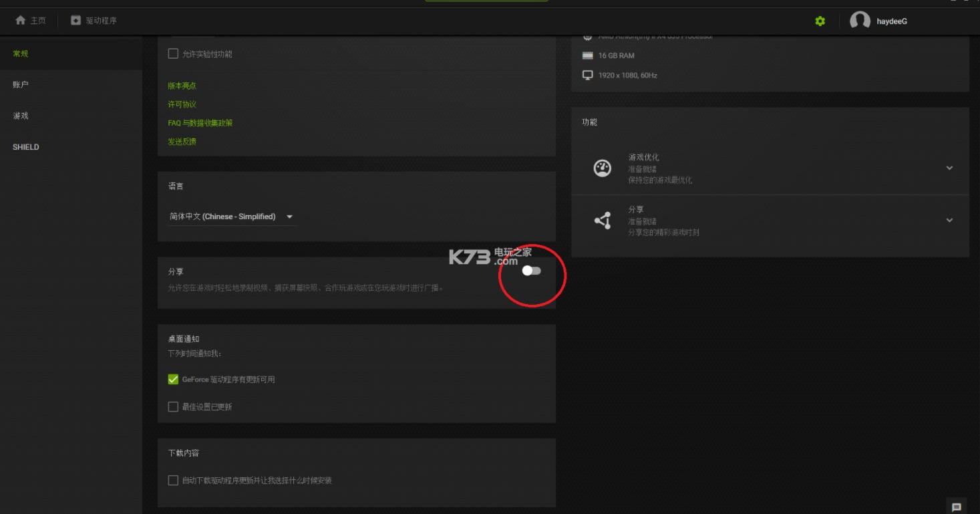This screenshot has height=514, width=980.
Task: Enable 自动下载驱动程序更新 checkbox
Action: pos(173,480)
